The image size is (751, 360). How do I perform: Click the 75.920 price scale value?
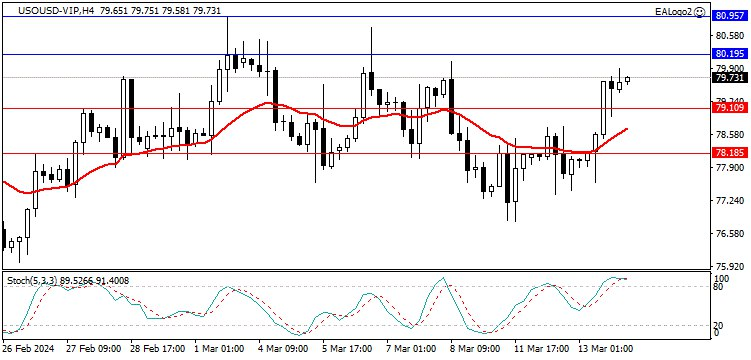(729, 267)
